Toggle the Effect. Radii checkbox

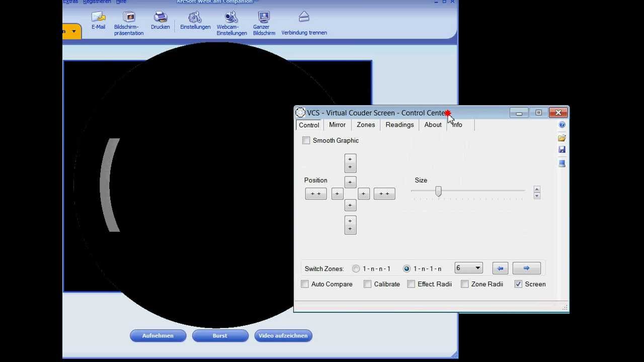click(412, 284)
